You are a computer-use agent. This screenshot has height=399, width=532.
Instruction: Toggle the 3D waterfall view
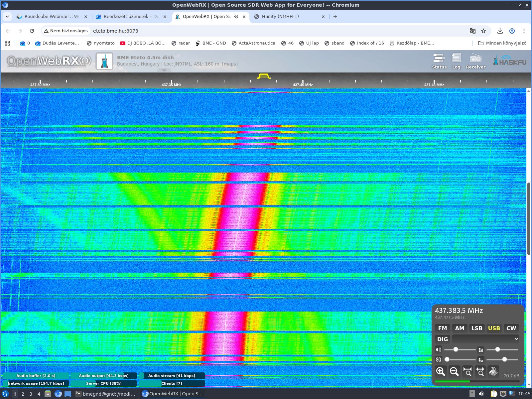[x=493, y=371]
